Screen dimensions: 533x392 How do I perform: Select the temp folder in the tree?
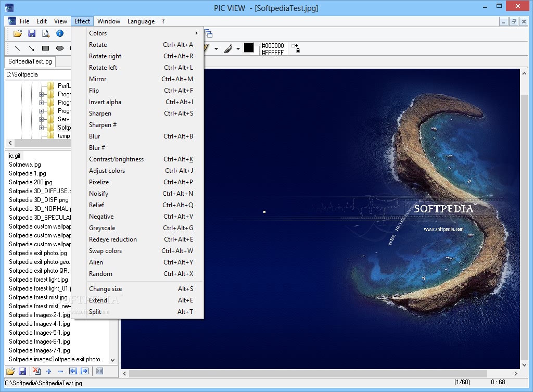pyautogui.click(x=64, y=136)
